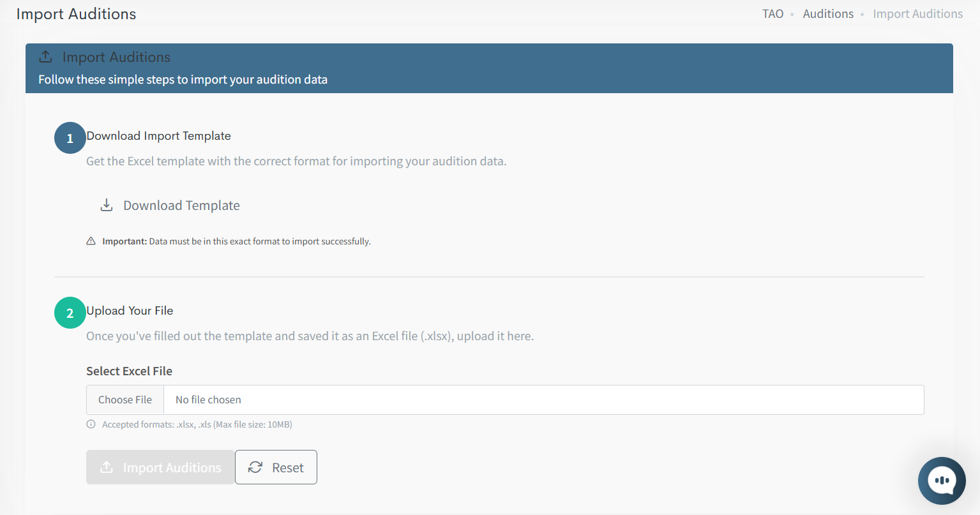Click the Import Auditions breadcrumb item
This screenshot has height=515, width=980.
pyautogui.click(x=917, y=14)
